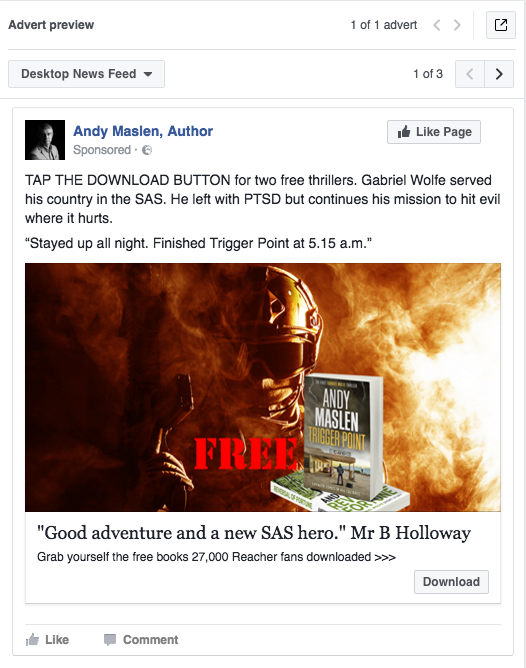Click the Comment speech bubble icon
The height and width of the screenshot is (668, 526).
pyautogui.click(x=110, y=639)
